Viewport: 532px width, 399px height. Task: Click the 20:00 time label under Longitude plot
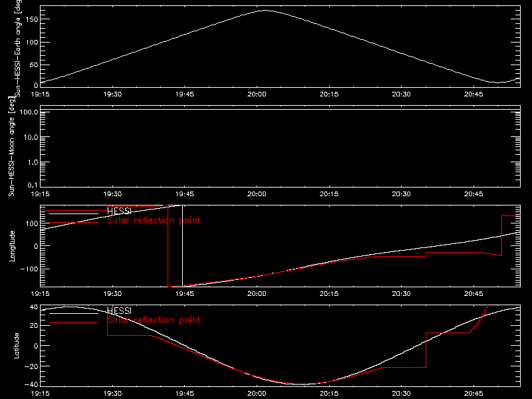coord(257,293)
